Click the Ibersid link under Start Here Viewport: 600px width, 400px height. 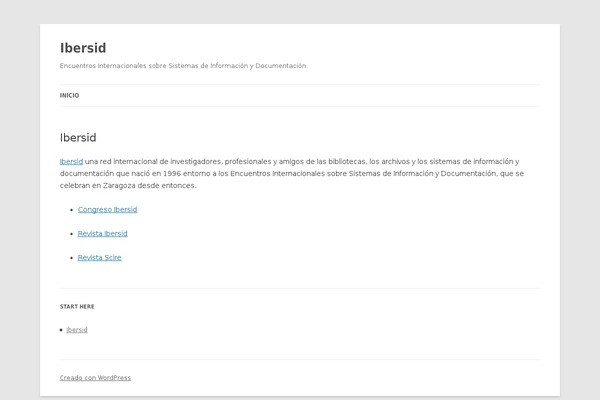click(77, 330)
